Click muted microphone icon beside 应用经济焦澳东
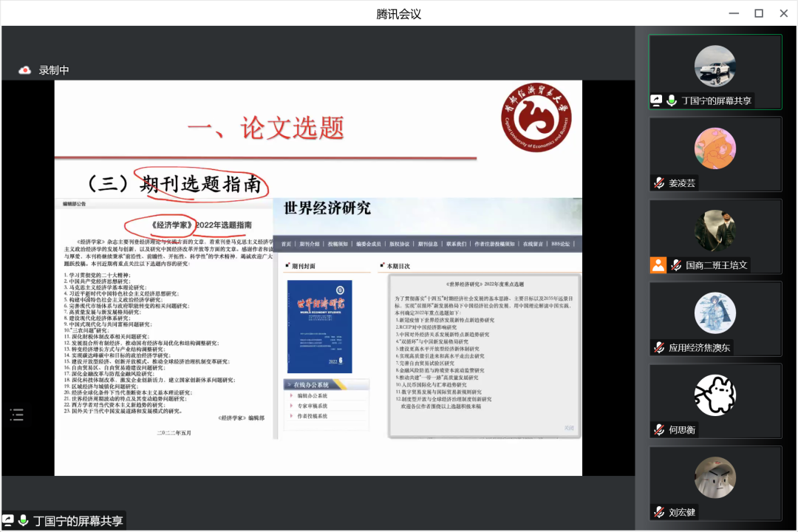Image resolution: width=798 pixels, height=532 pixels. pos(659,348)
